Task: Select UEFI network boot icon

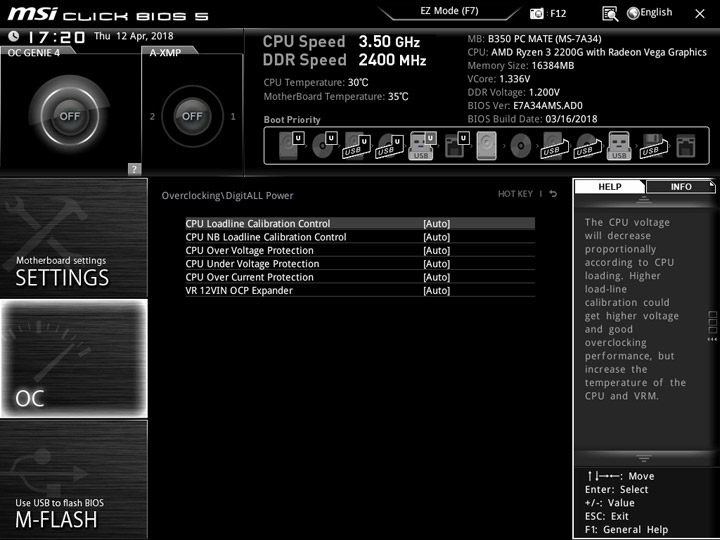Action: click(x=457, y=146)
